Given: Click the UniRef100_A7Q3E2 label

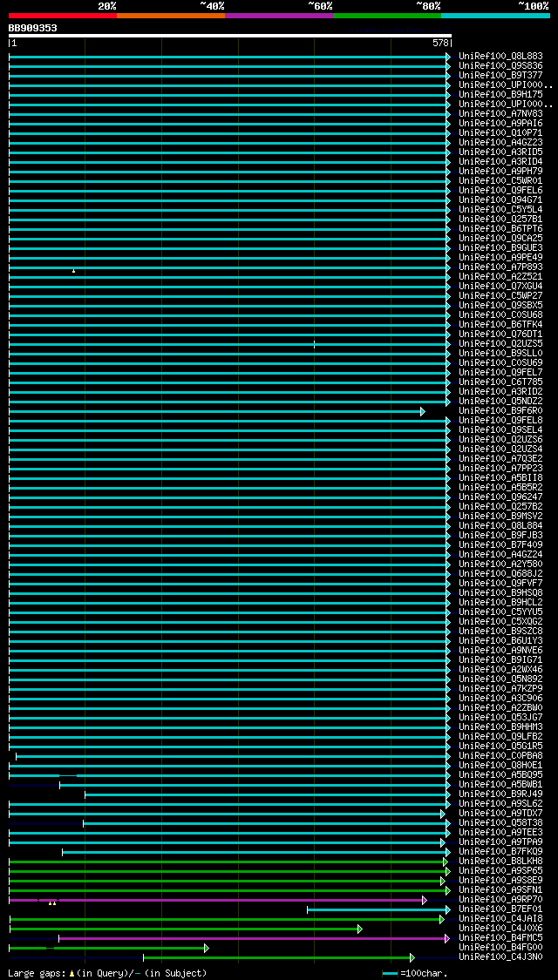Looking at the screenshot, I should [500, 459].
